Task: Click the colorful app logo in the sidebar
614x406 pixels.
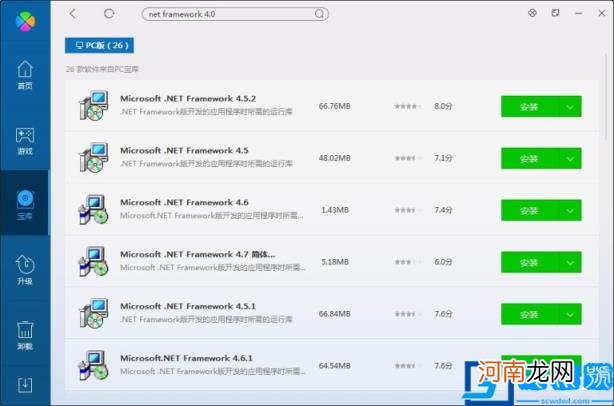Action: coord(25,21)
